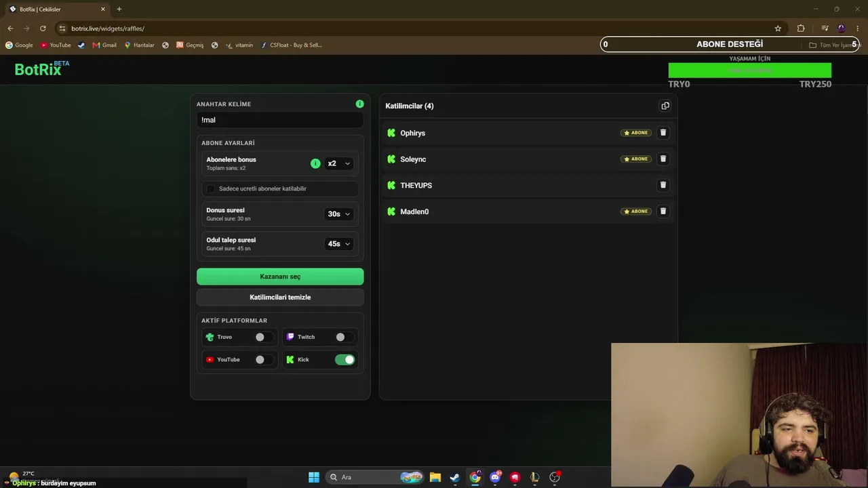The height and width of the screenshot is (488, 868).
Task: Enable Sadece ucretli aboneler katilabilir checkbox
Action: [210, 188]
